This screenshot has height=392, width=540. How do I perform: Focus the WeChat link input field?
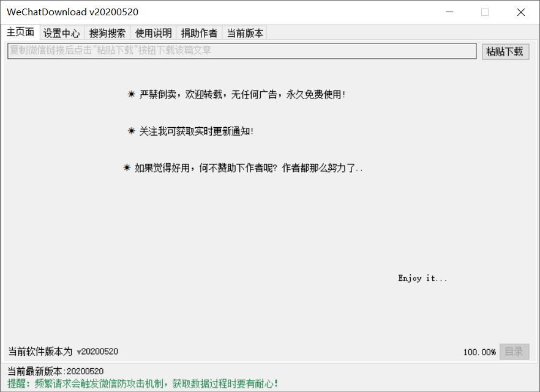coord(242,51)
